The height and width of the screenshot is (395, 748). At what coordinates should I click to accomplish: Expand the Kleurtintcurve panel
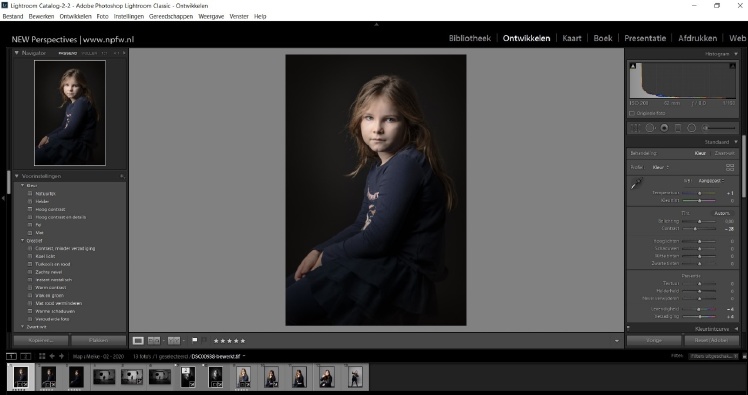click(736, 329)
